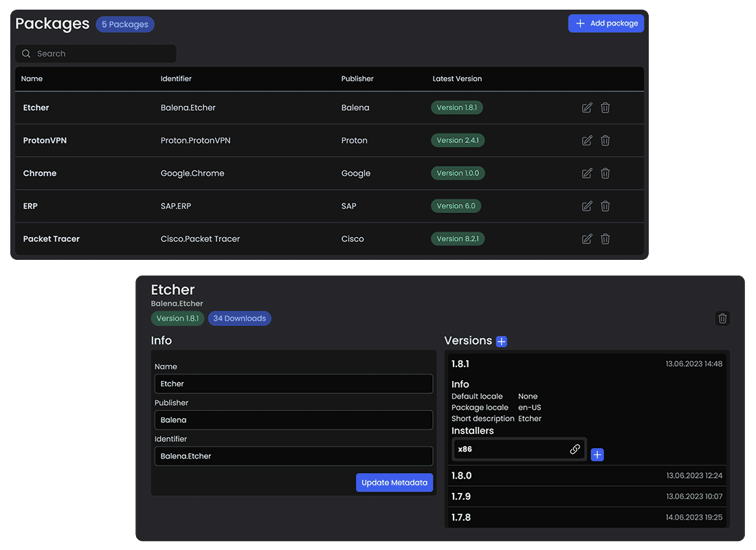This screenshot has width=756, height=550.
Task: Sort by the Latest Version column header
Action: (457, 79)
